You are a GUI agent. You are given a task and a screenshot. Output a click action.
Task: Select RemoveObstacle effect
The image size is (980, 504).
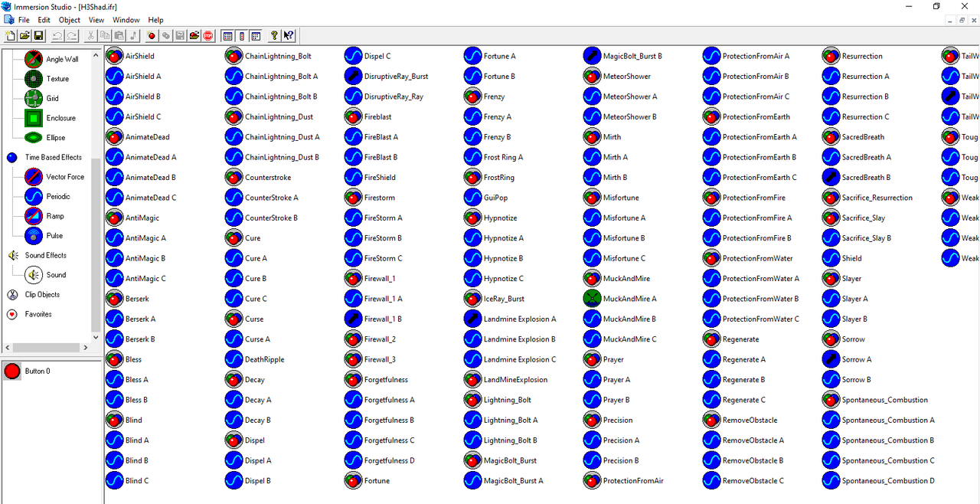740,420
